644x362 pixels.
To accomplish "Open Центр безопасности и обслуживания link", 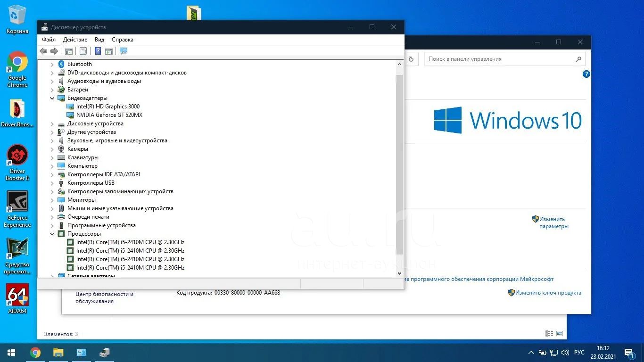I will tap(104, 297).
